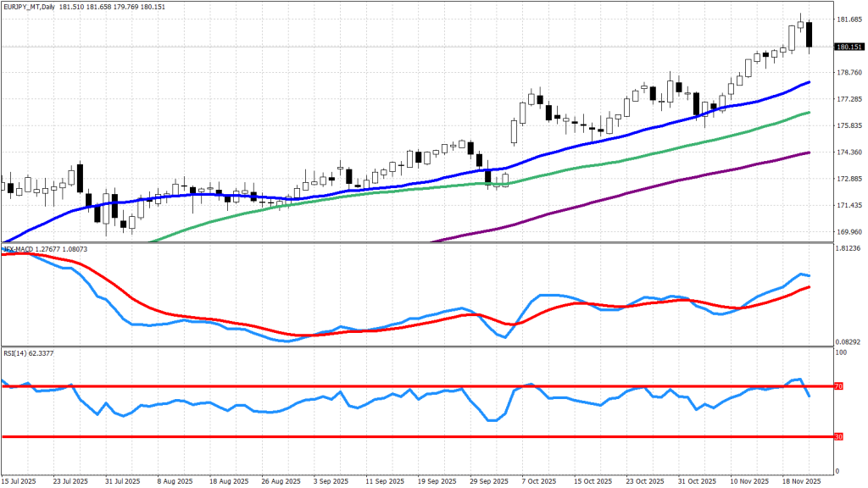Click the MACD scale value 0.08292
Viewport: 868px width, 488px height.
click(849, 341)
